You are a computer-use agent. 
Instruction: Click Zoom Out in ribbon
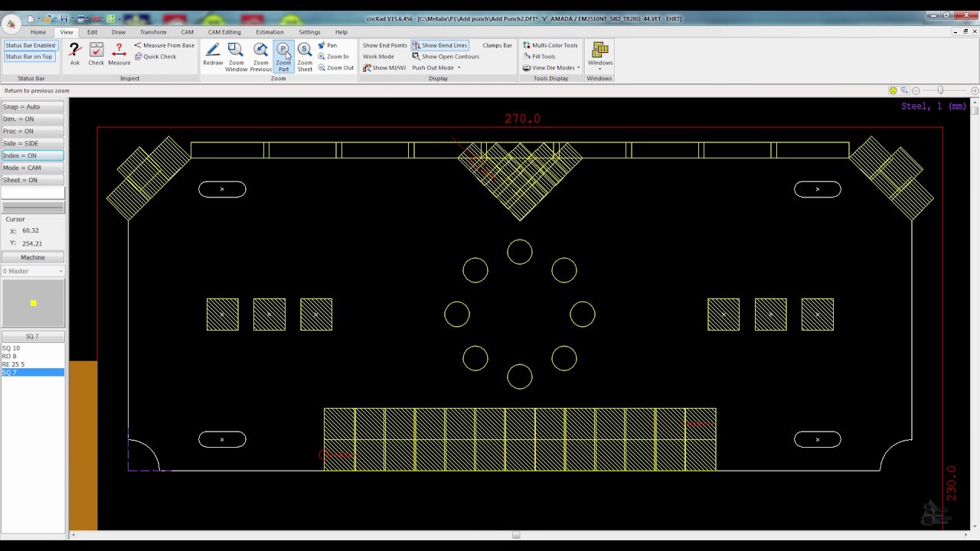[336, 67]
